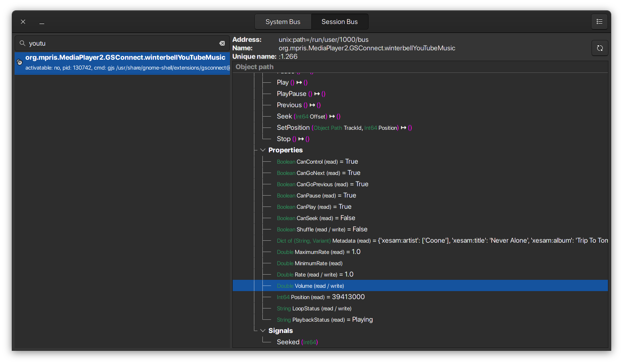This screenshot has height=364, width=623.
Task: Select the CanSeek property
Action: (315, 218)
